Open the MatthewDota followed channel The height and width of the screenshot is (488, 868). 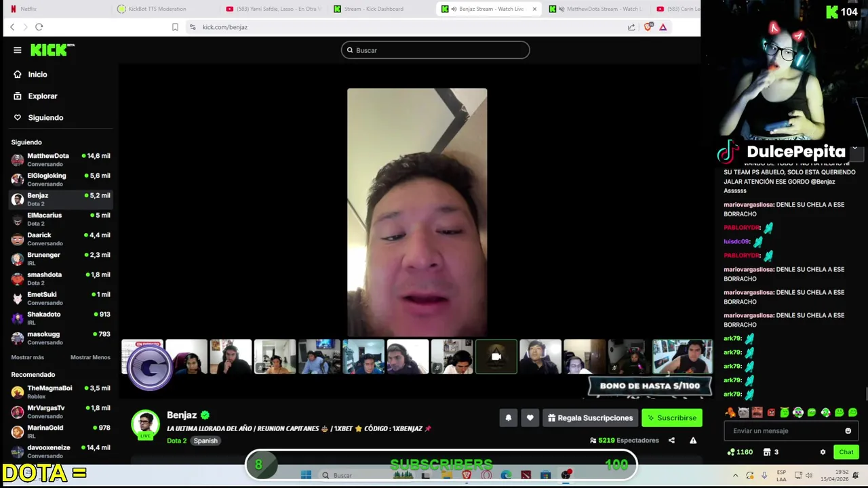[x=60, y=160]
